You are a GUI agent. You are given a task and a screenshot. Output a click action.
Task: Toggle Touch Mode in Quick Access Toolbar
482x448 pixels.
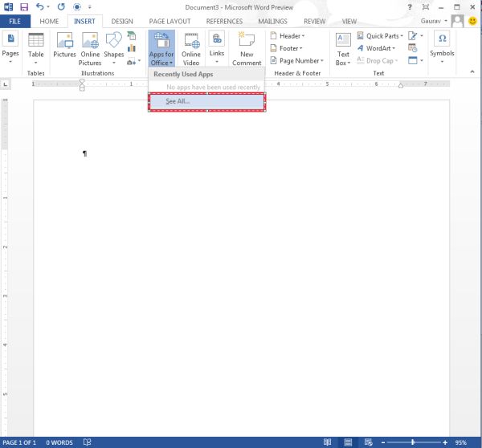(x=77, y=6)
